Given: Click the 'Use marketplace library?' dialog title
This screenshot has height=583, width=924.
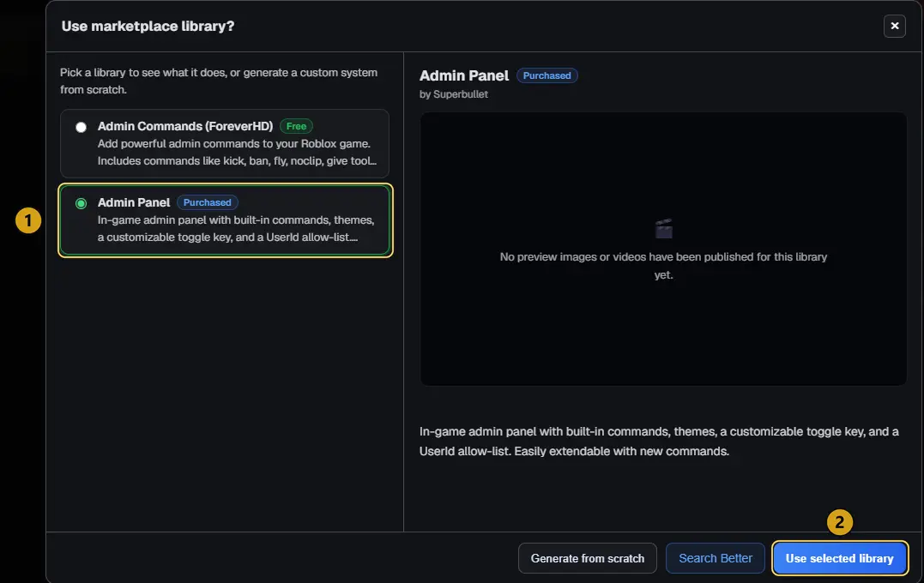Looking at the screenshot, I should tap(148, 27).
